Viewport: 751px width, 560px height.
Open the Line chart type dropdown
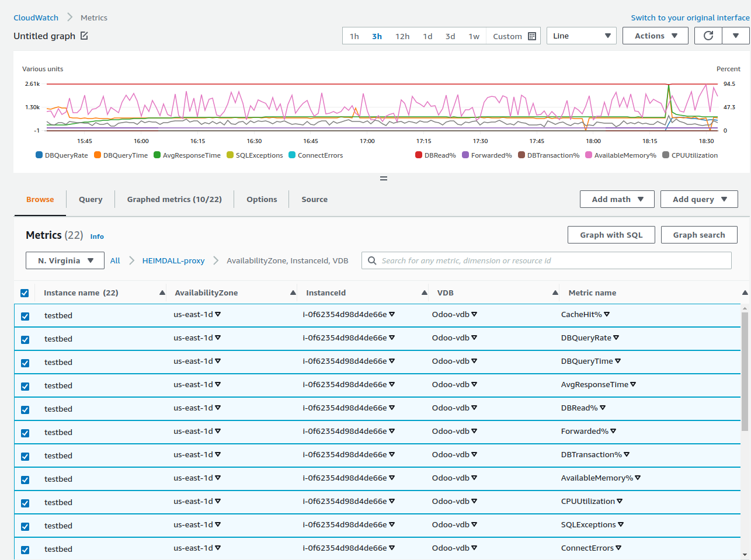point(581,35)
